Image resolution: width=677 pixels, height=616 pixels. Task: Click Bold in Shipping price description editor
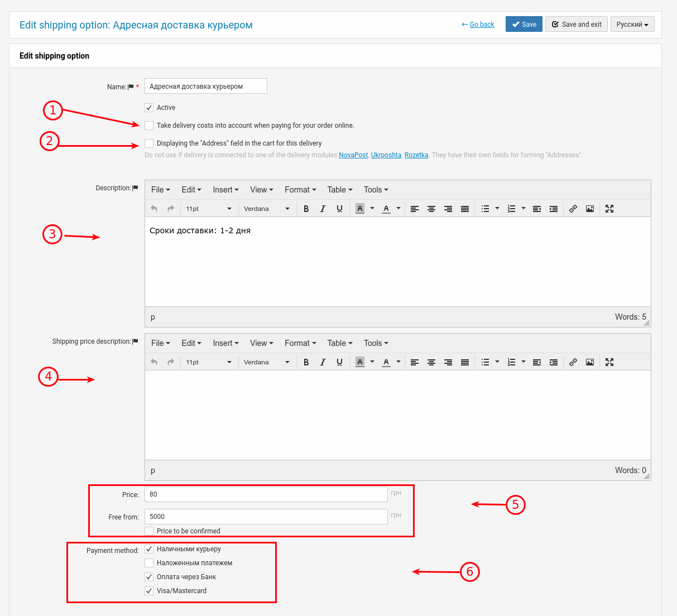[x=306, y=362]
